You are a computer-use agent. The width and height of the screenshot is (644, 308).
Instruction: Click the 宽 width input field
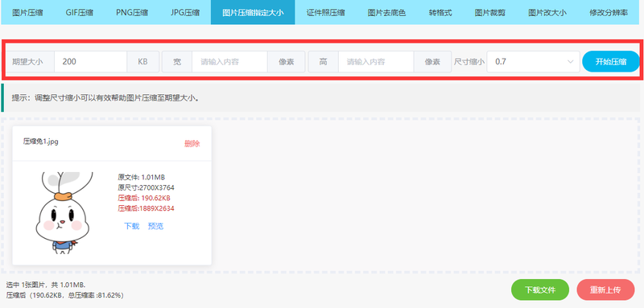coord(229,62)
